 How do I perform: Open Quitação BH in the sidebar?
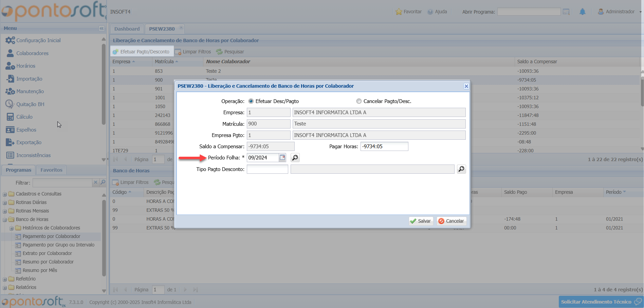[x=30, y=104]
